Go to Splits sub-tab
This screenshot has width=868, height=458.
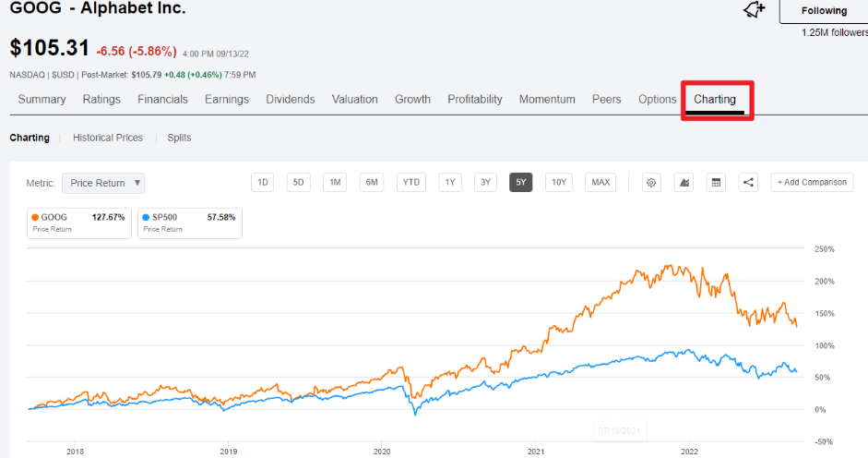(179, 138)
